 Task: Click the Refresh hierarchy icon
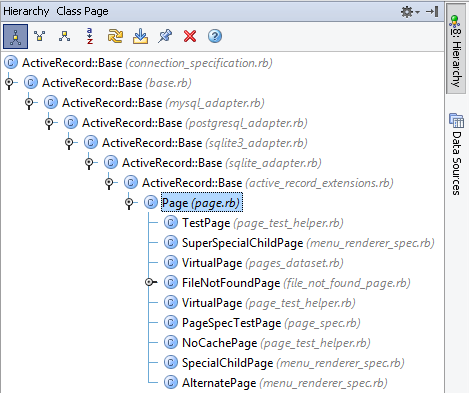coord(115,36)
